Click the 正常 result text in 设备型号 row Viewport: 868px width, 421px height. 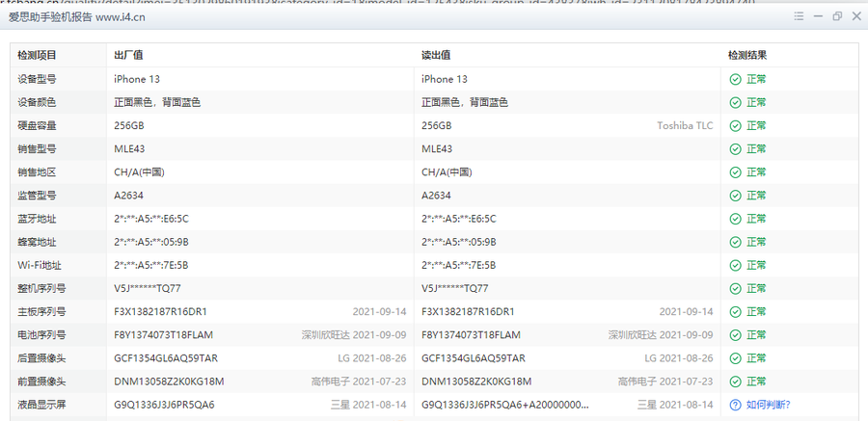756,79
